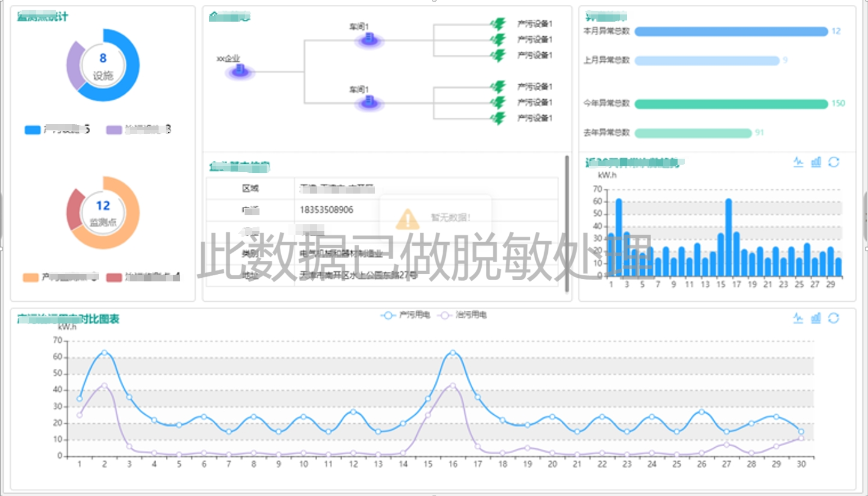Click the second lightning icon under upper 车间1
The image size is (868, 496).
pos(498,40)
